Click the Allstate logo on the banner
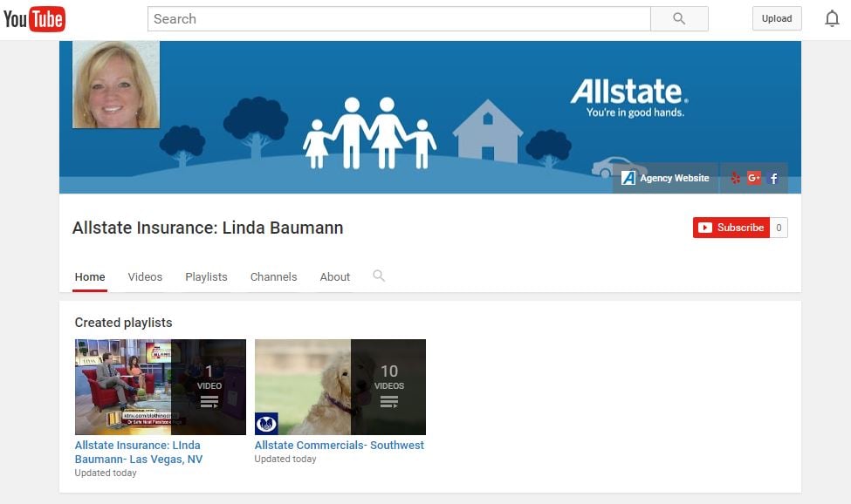The width and height of the screenshot is (851, 504). [630, 98]
